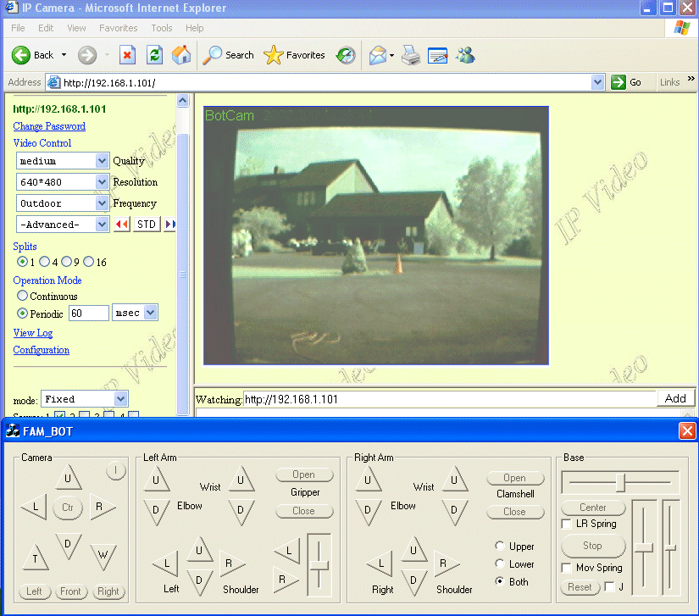Open the Favorites menu
The image size is (699, 616).
coord(118,28)
